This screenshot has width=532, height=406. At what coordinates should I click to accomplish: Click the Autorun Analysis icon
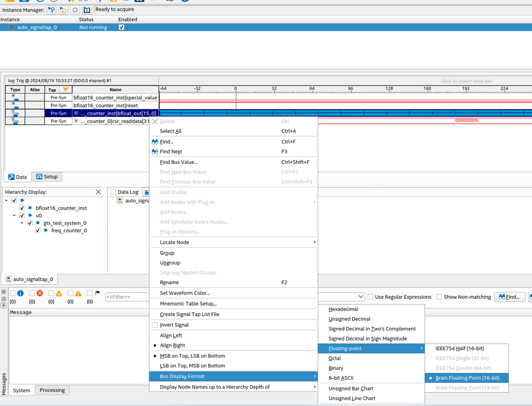(63, 10)
